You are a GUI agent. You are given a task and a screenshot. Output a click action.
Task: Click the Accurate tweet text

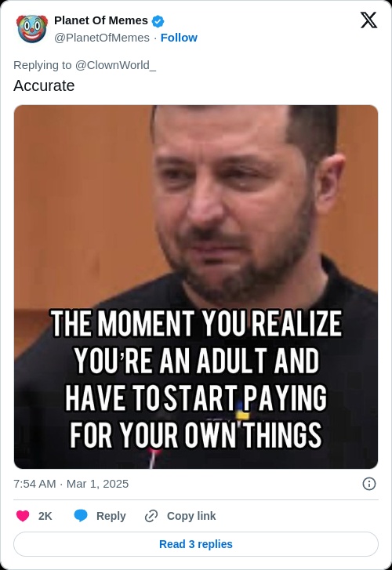click(x=44, y=85)
